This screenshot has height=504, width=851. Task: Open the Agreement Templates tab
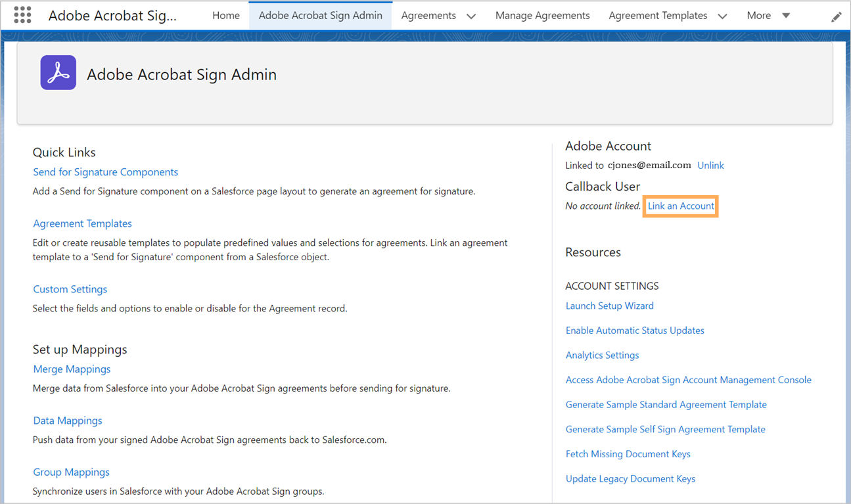658,15
